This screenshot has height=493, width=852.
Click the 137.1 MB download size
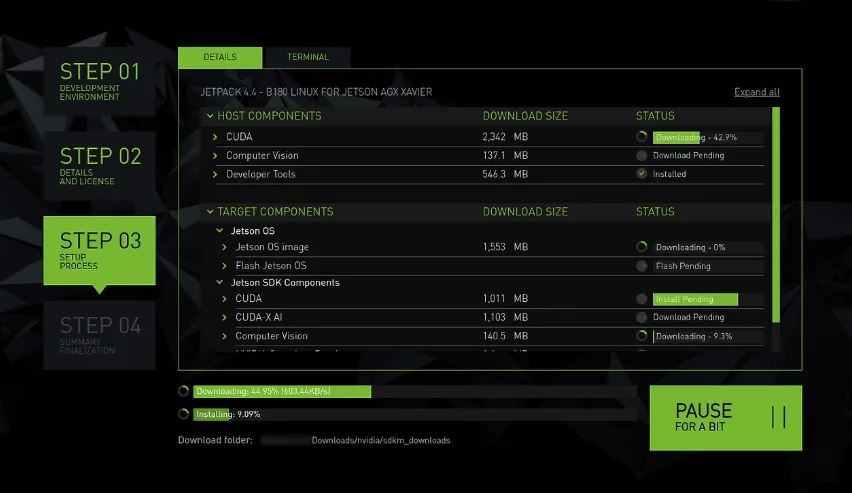505,155
